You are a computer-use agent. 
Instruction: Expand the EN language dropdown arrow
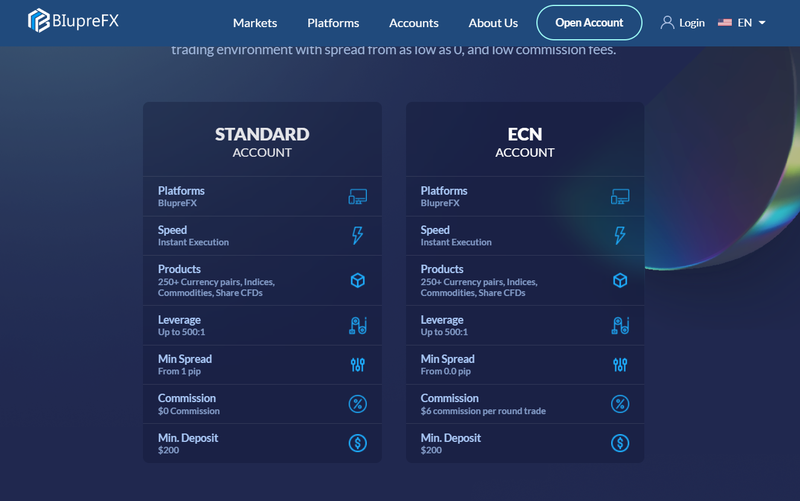pyautogui.click(x=762, y=23)
